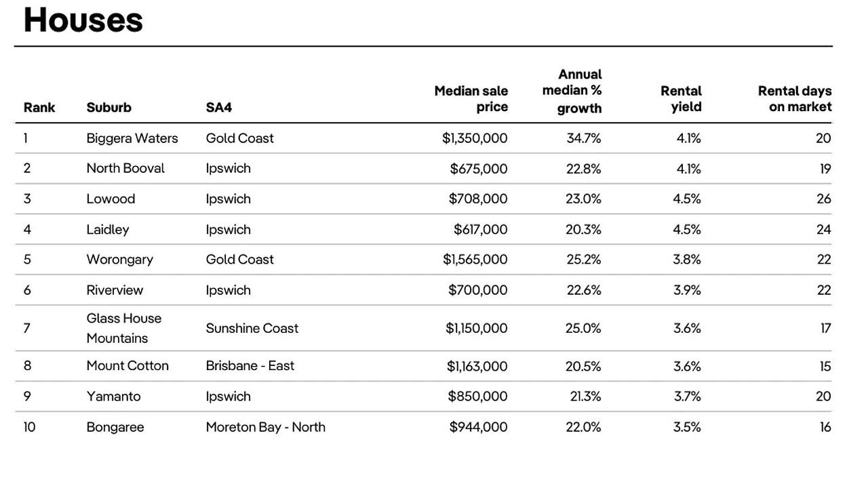Select the Annual median % growth header
Image resolution: width=868 pixels, height=488 pixels.
(x=572, y=91)
